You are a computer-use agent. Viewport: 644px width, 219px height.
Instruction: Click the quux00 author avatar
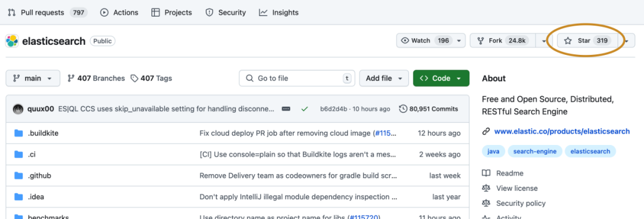(18, 109)
